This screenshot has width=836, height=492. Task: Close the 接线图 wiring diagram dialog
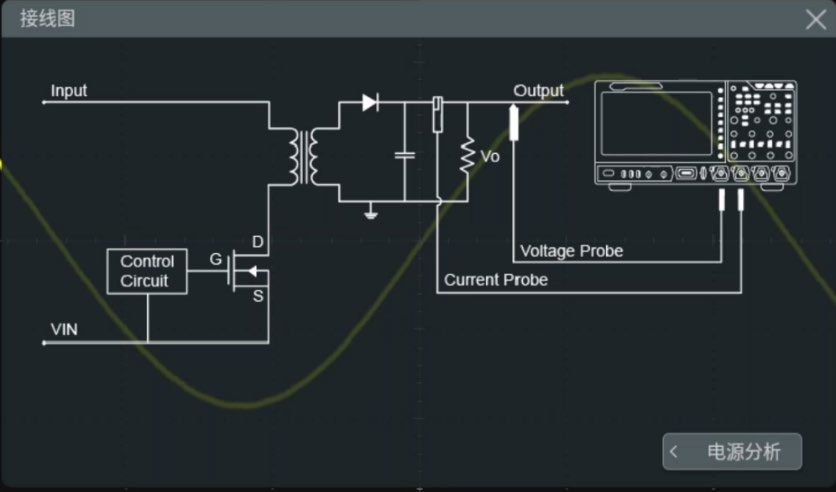[x=816, y=20]
